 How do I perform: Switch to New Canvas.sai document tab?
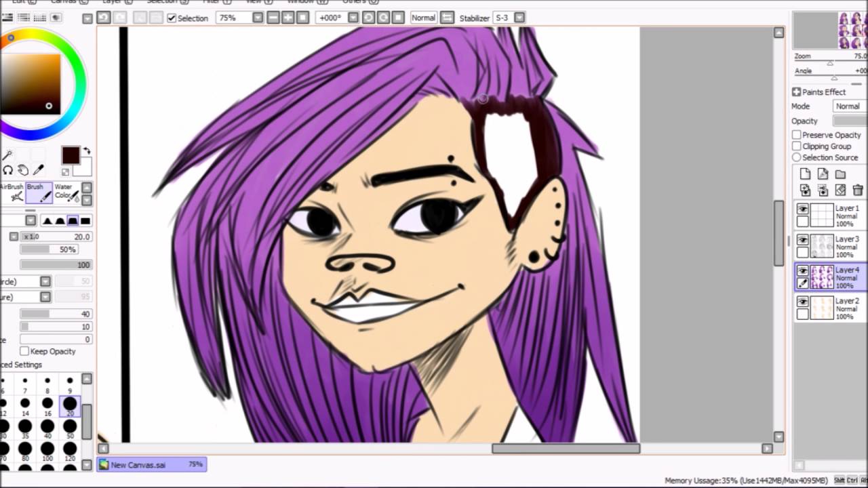(x=151, y=464)
